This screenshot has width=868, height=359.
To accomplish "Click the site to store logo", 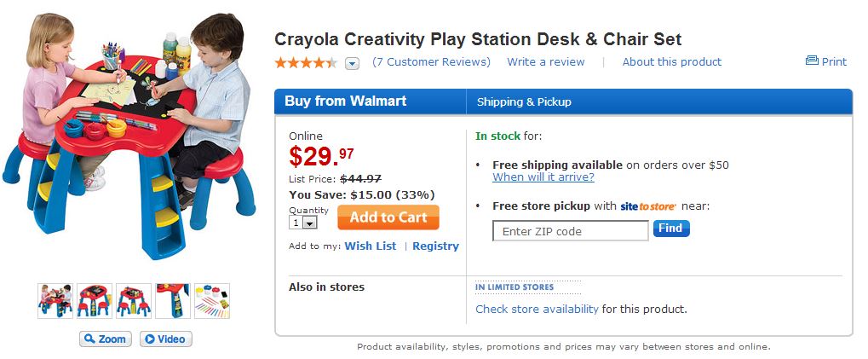I will coord(647,206).
